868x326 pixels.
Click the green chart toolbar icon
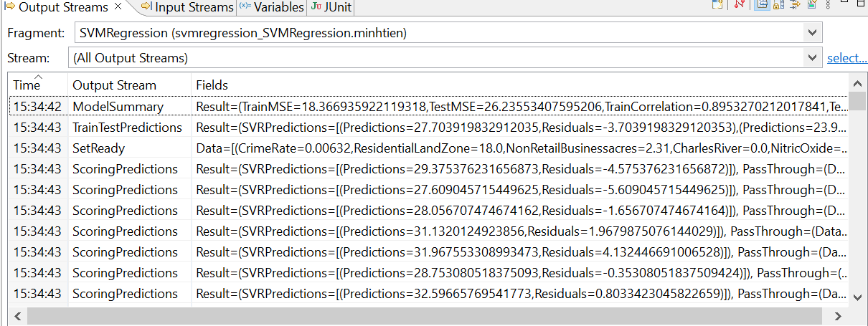[x=811, y=5]
